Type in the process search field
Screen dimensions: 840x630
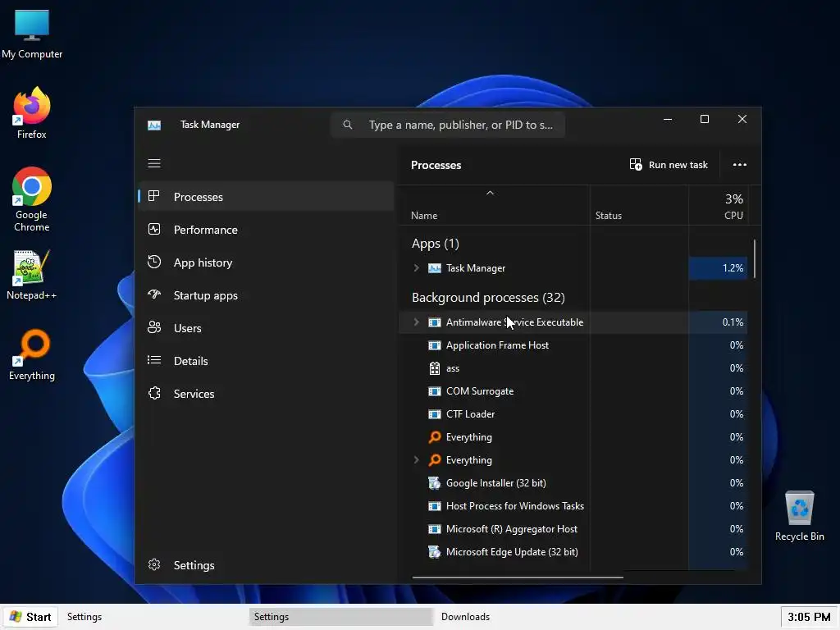click(x=448, y=125)
